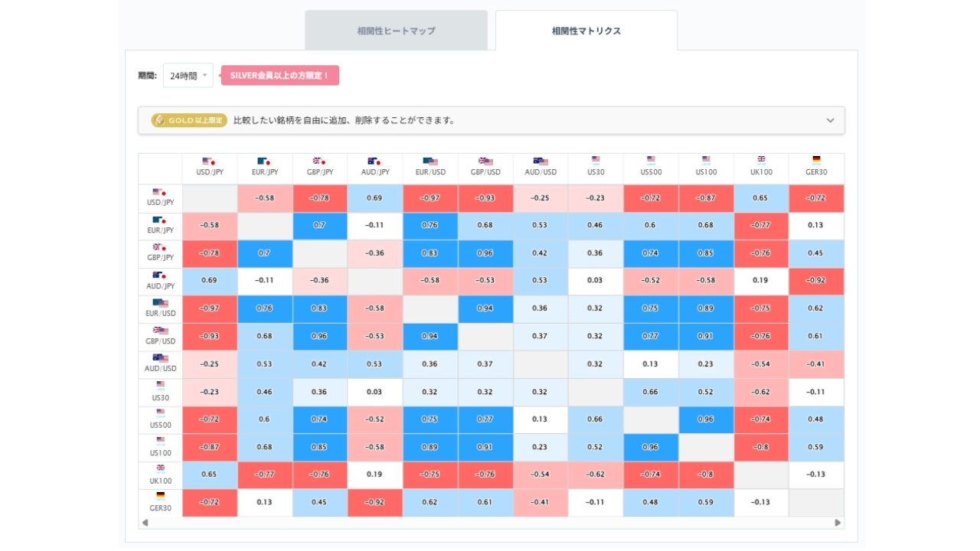Click the -0.54 cell in AUD/USD row
The width and height of the screenshot is (980, 551).
click(761, 364)
